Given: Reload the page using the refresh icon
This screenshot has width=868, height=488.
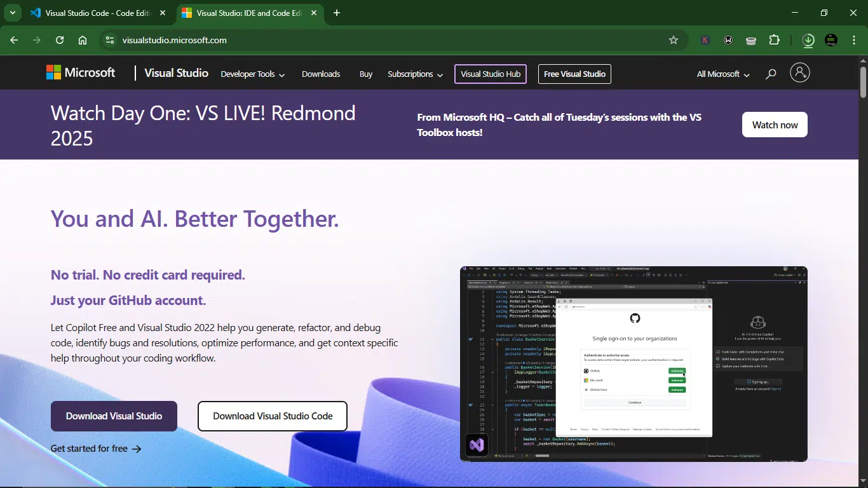Looking at the screenshot, I should [x=60, y=40].
